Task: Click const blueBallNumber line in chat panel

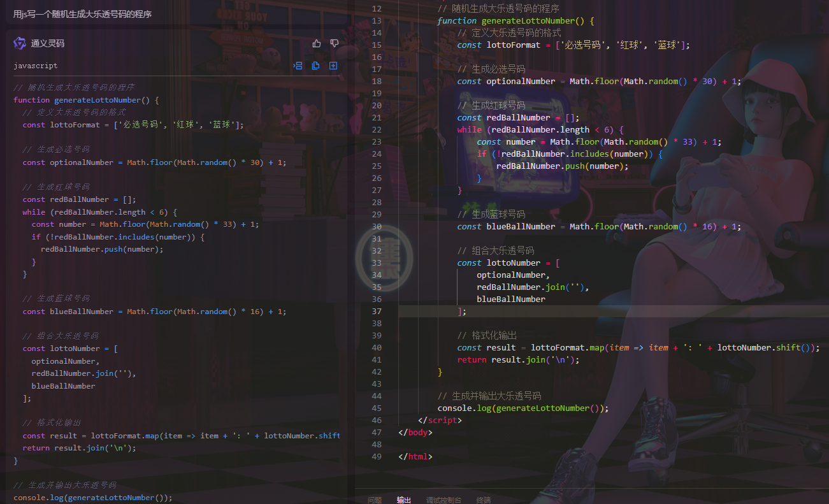Action: 154,312
